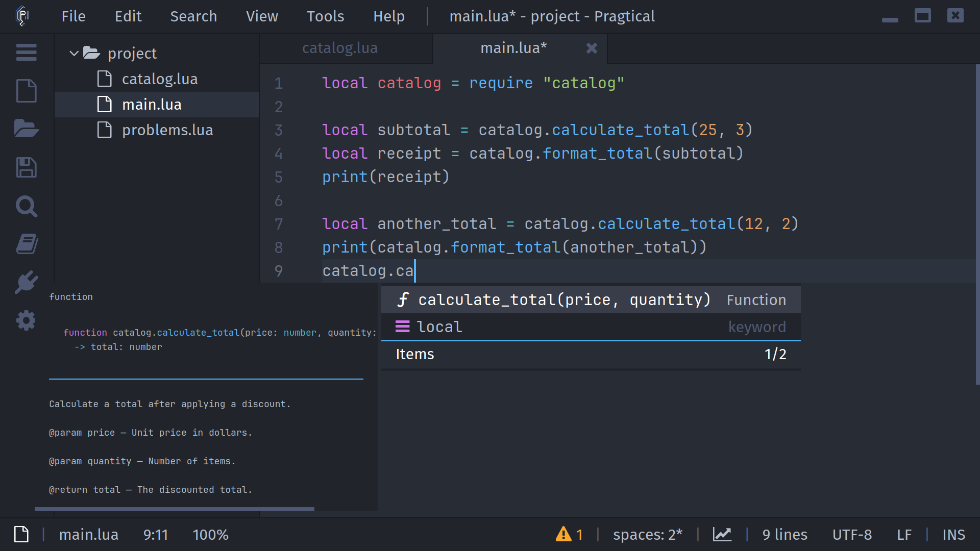Choose the local keyword suggestion
980x551 pixels.
591,327
